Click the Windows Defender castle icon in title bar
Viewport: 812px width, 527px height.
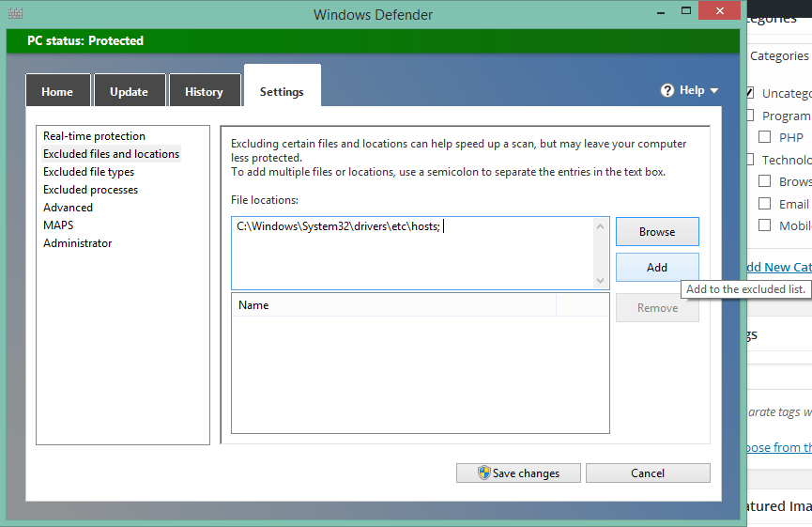coord(16,13)
